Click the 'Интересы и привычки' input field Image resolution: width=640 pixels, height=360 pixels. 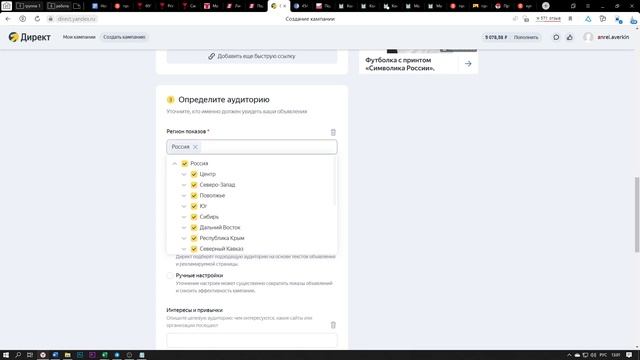[252, 340]
